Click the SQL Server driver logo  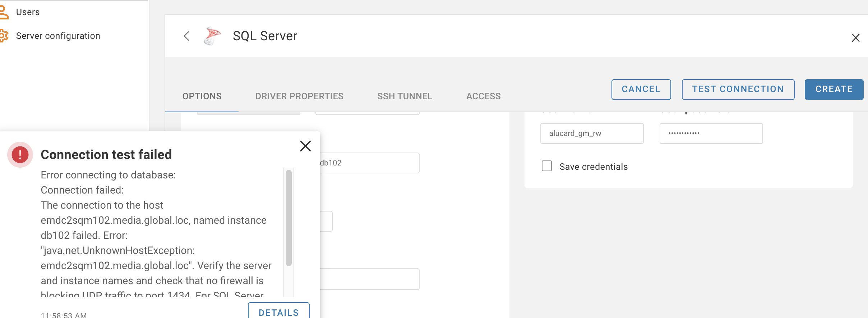(212, 36)
